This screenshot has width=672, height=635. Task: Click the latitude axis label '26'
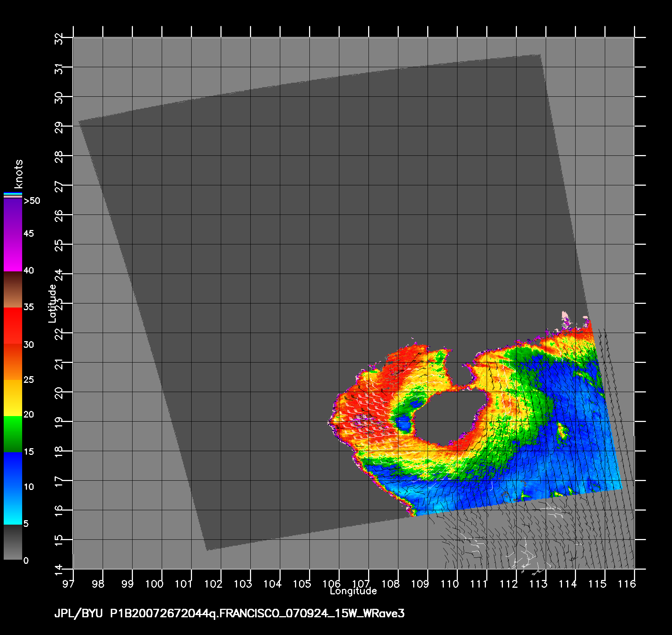tap(59, 216)
